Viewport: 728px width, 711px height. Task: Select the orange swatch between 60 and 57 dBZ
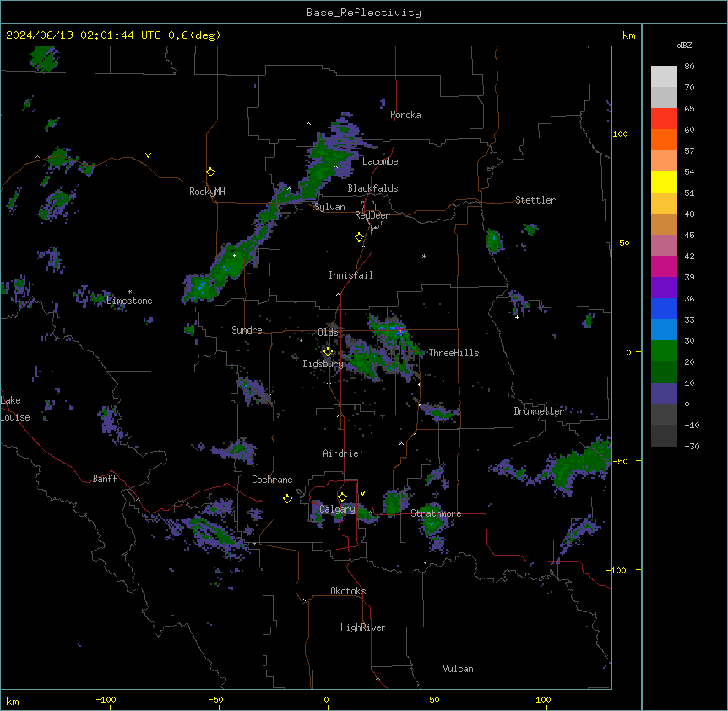(664, 140)
